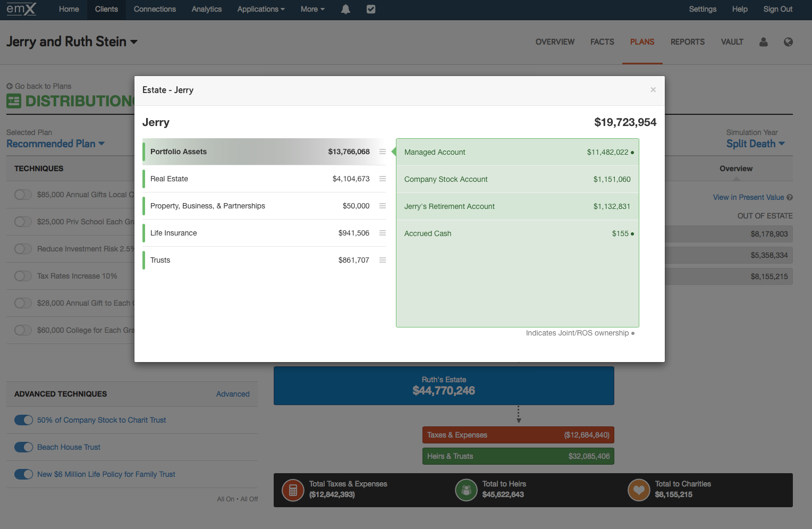Click the Real Estate row handle icon
812x529 pixels.
click(x=383, y=179)
